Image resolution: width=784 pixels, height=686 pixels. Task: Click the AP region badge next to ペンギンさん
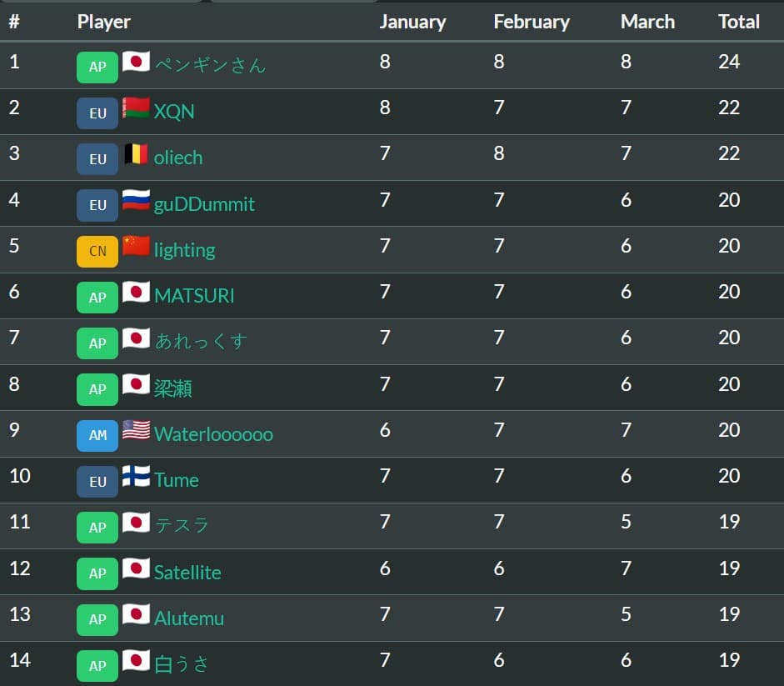pyautogui.click(x=97, y=68)
